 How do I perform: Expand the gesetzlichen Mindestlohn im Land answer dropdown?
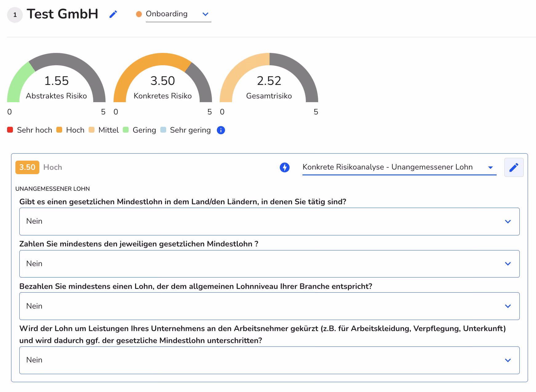click(269, 222)
